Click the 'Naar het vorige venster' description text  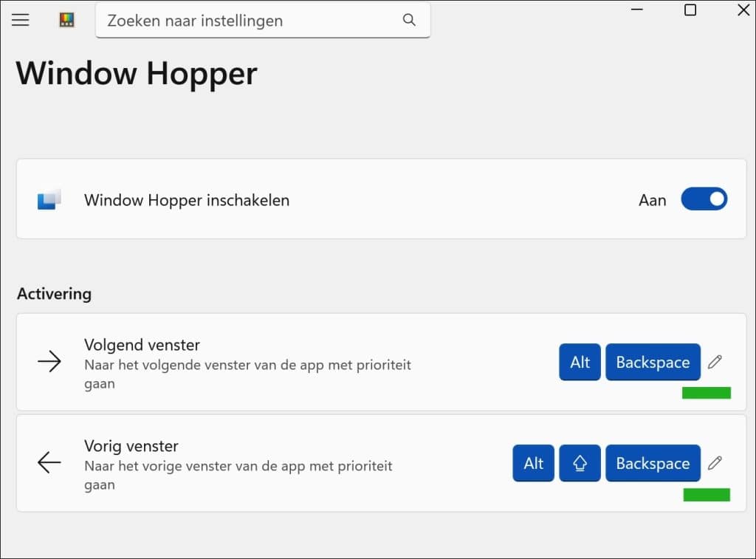coord(238,475)
